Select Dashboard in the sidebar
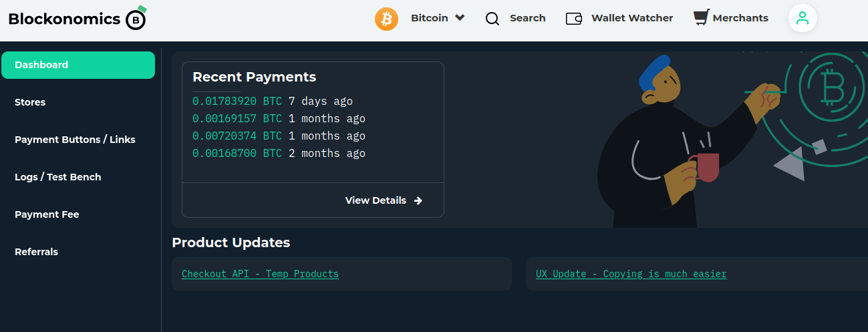This screenshot has width=868, height=332. 78,65
